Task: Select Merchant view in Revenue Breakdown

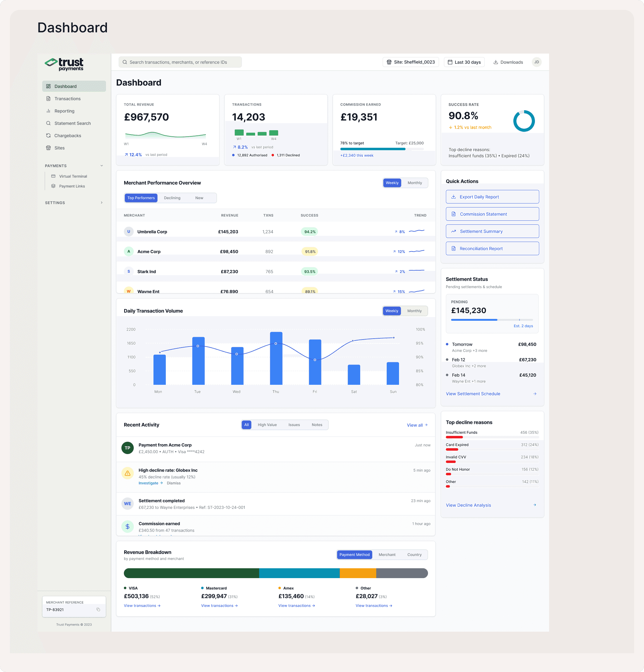Action: (387, 555)
